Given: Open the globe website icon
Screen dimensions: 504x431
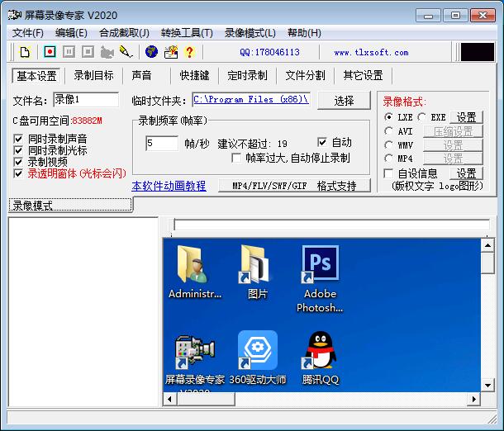Looking at the screenshot, I should click(x=151, y=52).
